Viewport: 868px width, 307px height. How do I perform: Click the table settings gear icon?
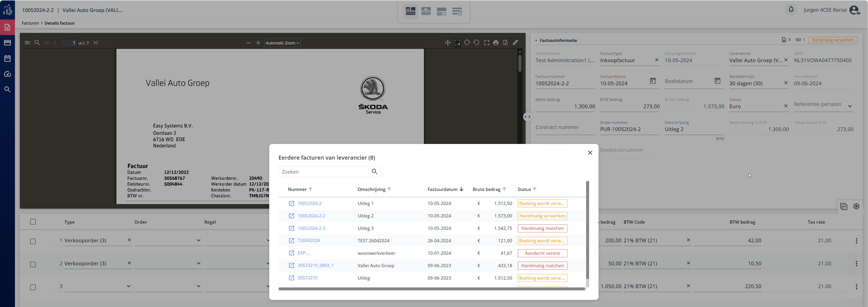tap(856, 206)
